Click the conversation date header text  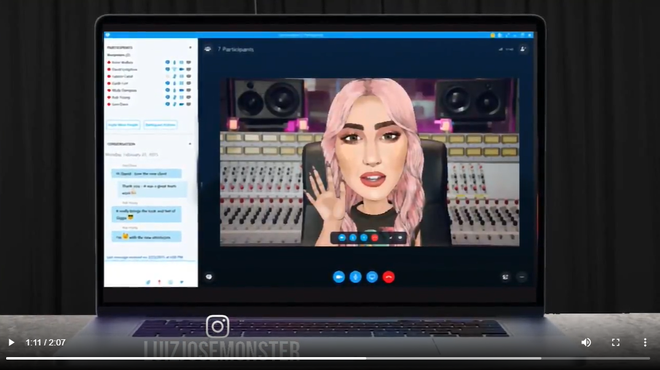(132, 154)
